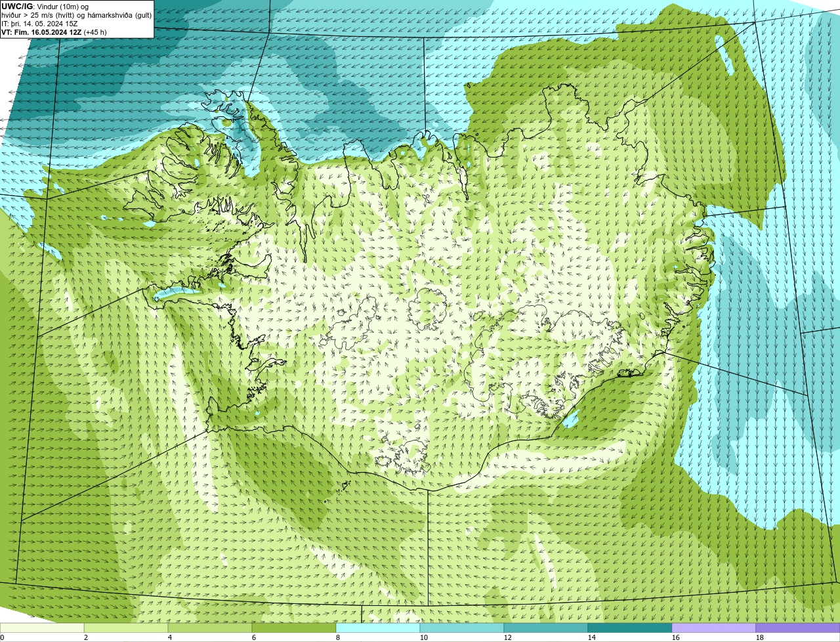This screenshot has height=642, width=840.
Task: Click the legend scale label '8'
Action: point(338,637)
